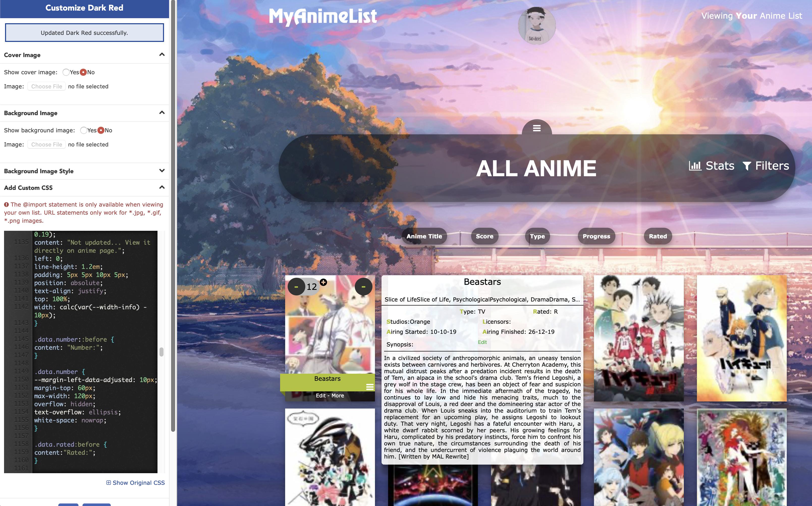
Task: Click 'Airing Started: 10-10-19'
Action: tap(421, 332)
